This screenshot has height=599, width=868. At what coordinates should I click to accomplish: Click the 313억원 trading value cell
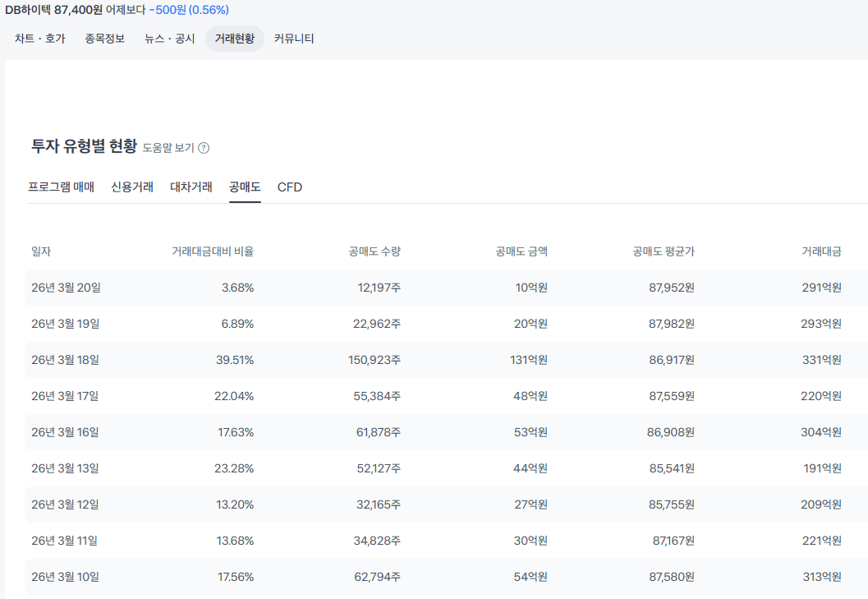[822, 577]
